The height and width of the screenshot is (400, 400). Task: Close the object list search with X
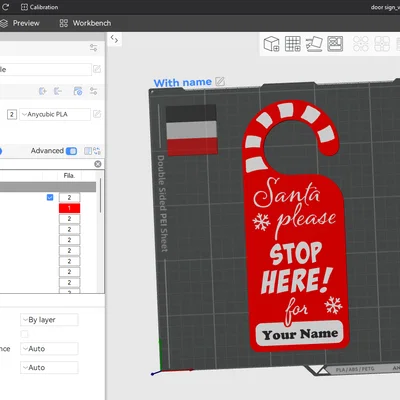(98, 164)
